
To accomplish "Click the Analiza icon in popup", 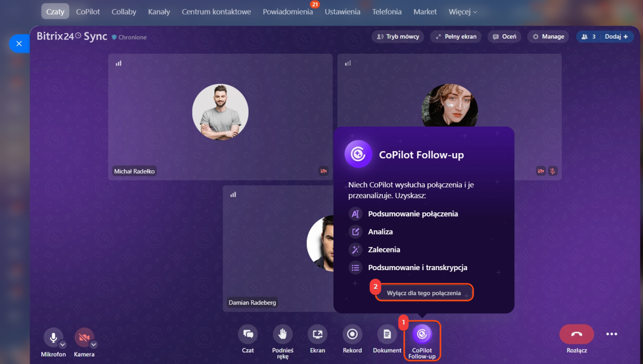I will [356, 232].
